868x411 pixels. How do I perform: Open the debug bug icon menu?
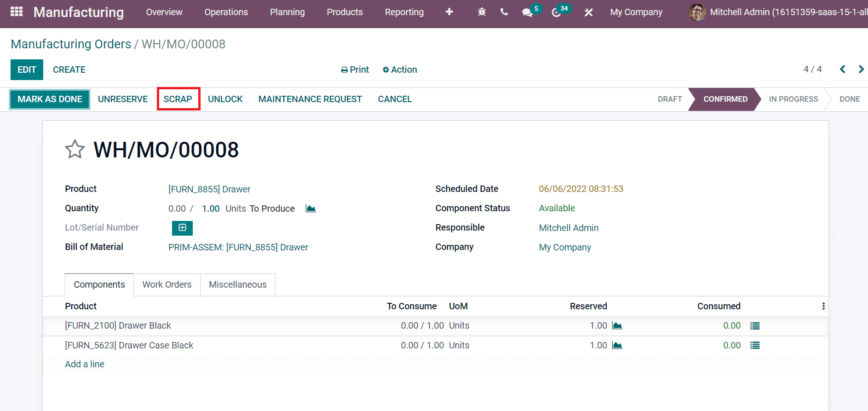click(x=482, y=12)
